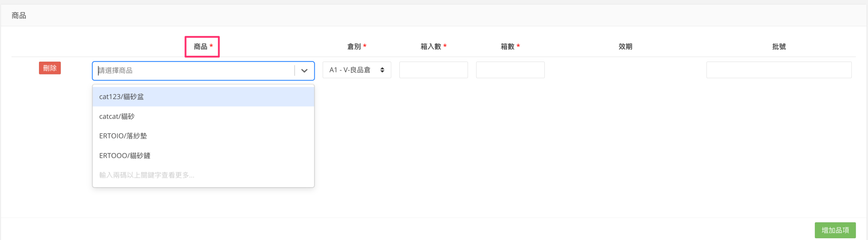This screenshot has width=868, height=240.
Task: Click into the 批號 text field
Action: (x=778, y=70)
